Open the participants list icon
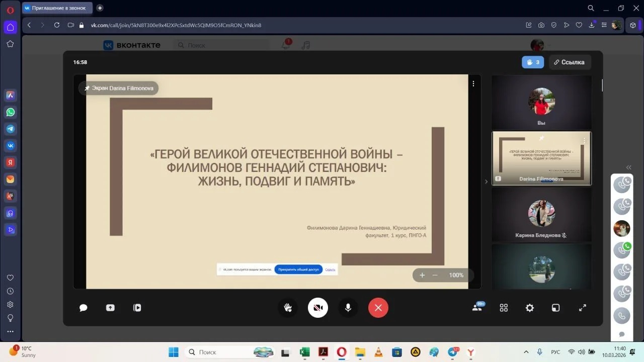The height and width of the screenshot is (362, 644). 477,308
